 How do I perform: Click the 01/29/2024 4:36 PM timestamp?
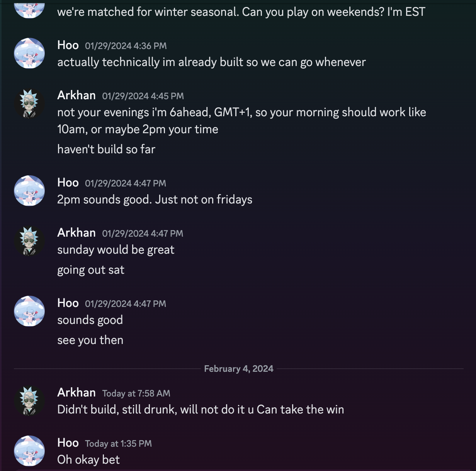coord(126,46)
